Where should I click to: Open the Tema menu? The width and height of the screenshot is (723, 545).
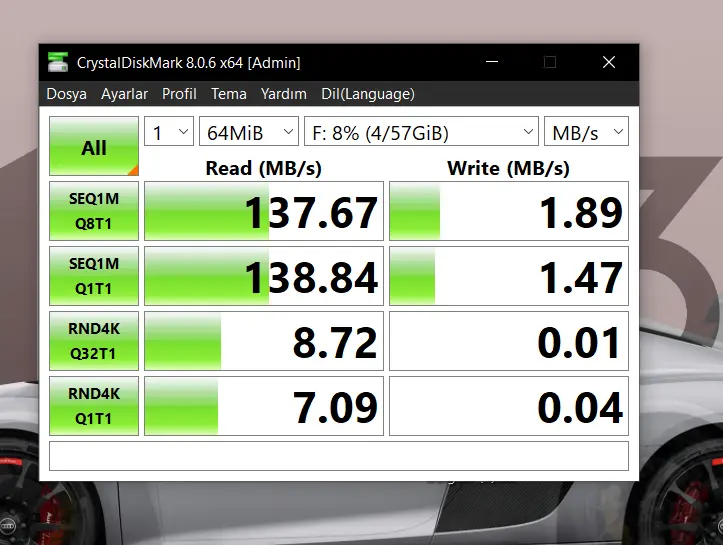[229, 94]
